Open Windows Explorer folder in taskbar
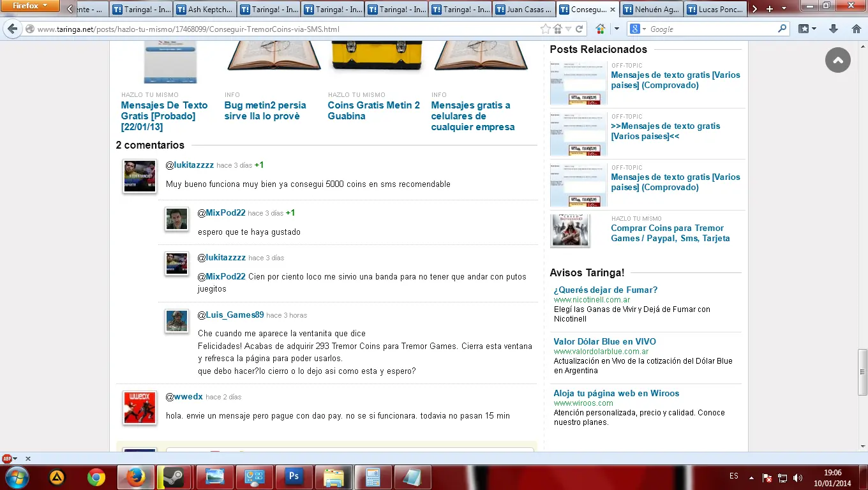Screen dimensions: 868x490 pyautogui.click(x=334, y=477)
